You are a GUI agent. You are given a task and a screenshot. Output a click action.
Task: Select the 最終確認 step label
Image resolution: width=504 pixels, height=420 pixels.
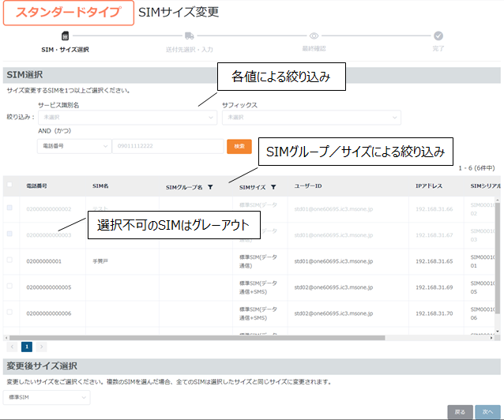pos(314,48)
